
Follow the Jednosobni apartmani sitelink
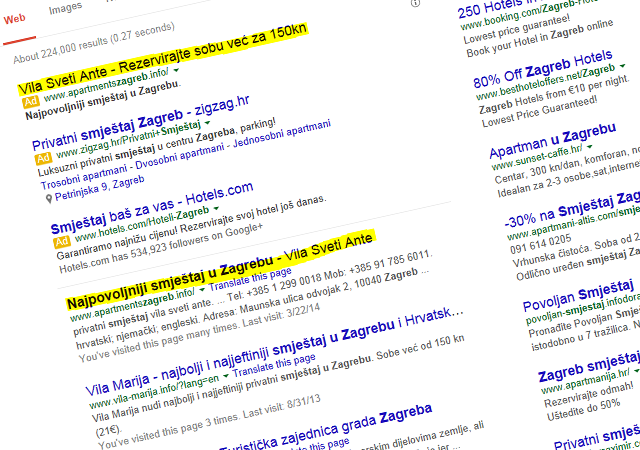(x=282, y=132)
